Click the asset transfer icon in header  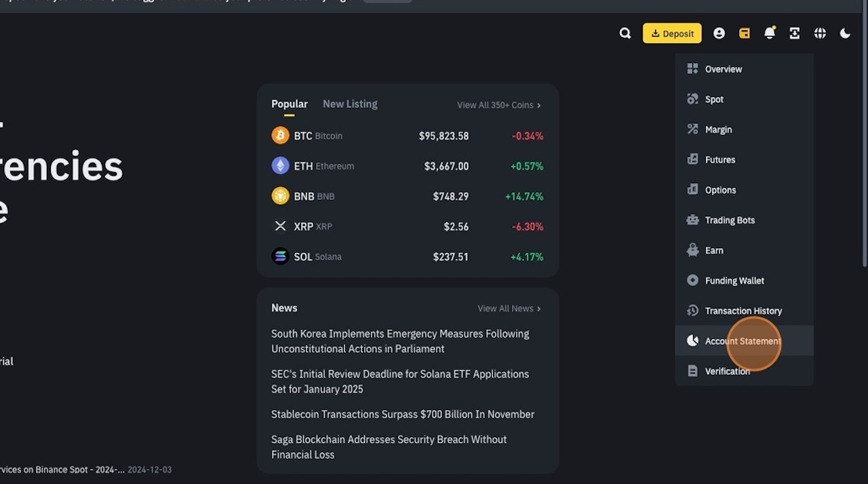click(794, 33)
